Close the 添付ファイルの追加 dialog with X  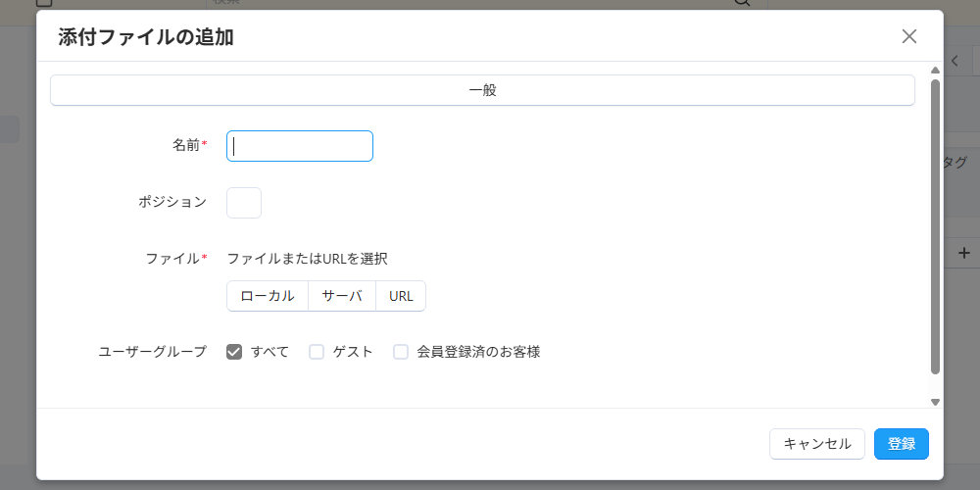coord(908,36)
